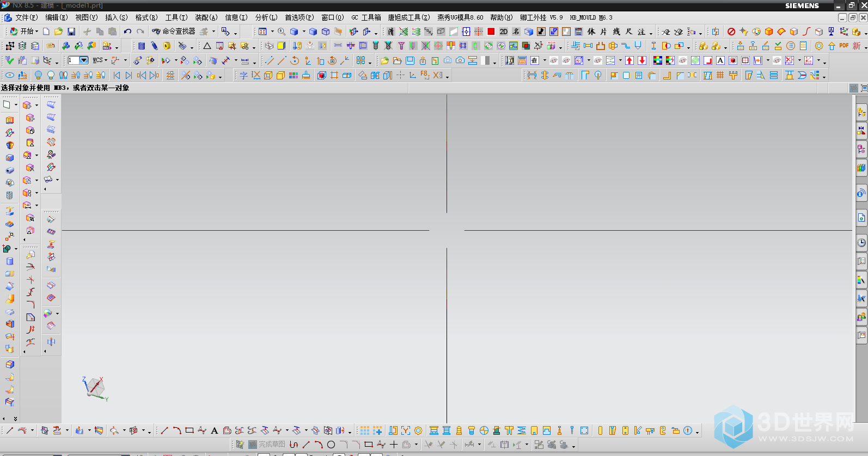This screenshot has height=456, width=868.
Task: Undo the last action
Action: [127, 32]
